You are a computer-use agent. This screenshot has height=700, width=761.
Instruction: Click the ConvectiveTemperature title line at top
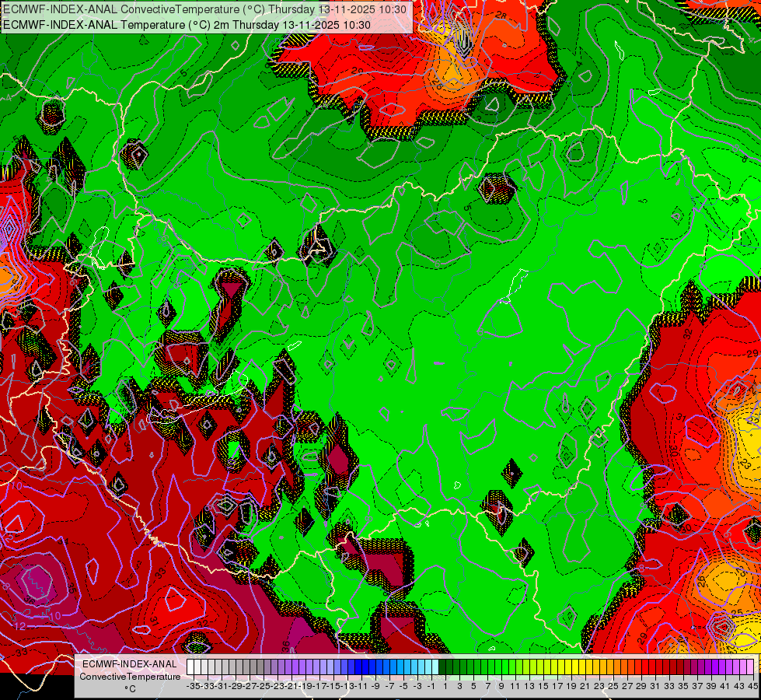(x=206, y=9)
